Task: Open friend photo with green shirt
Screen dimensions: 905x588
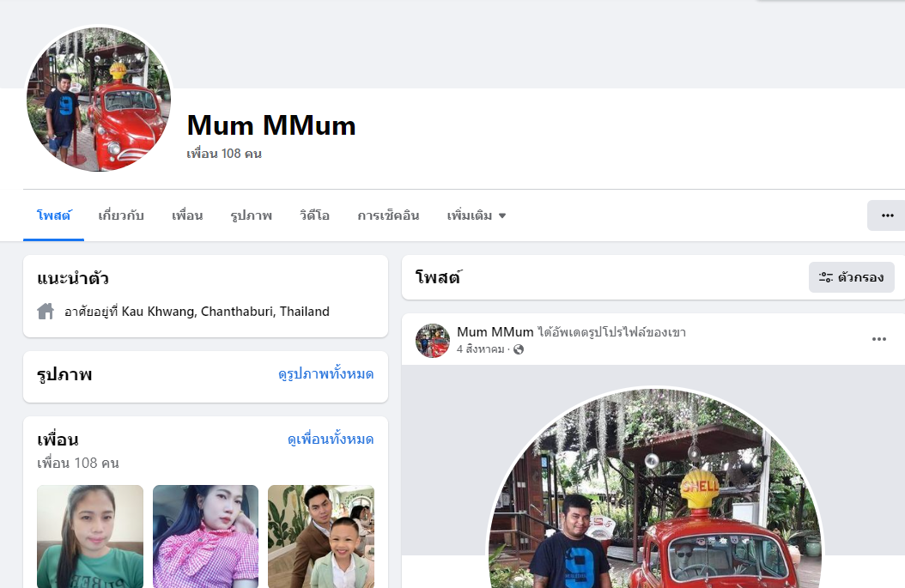Action: pyautogui.click(x=90, y=536)
